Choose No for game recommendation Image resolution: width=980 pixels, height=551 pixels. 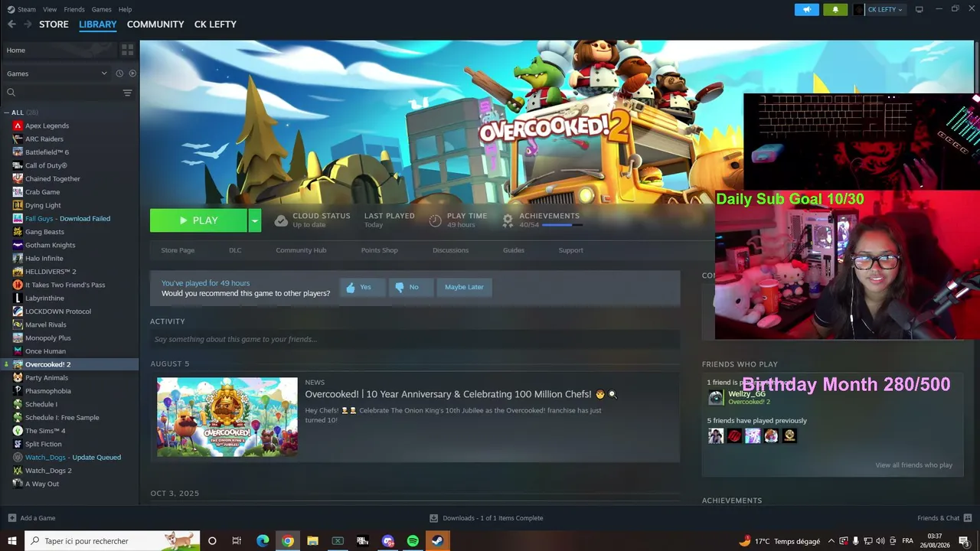pyautogui.click(x=410, y=287)
